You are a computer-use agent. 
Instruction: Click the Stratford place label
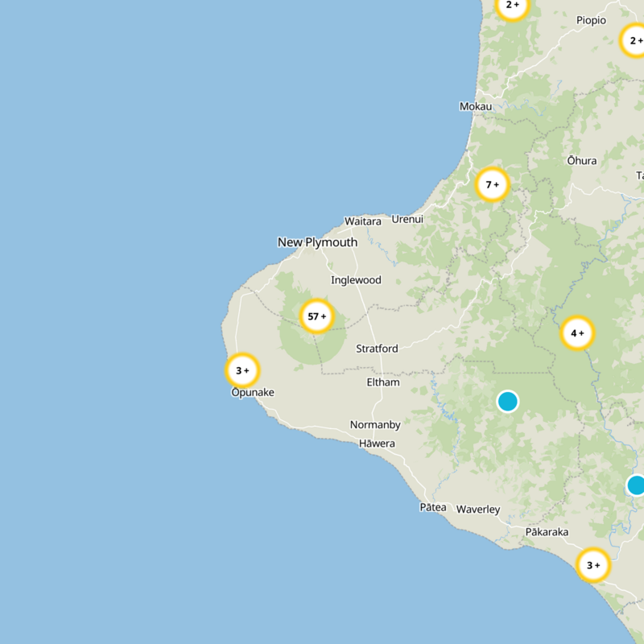(377, 349)
